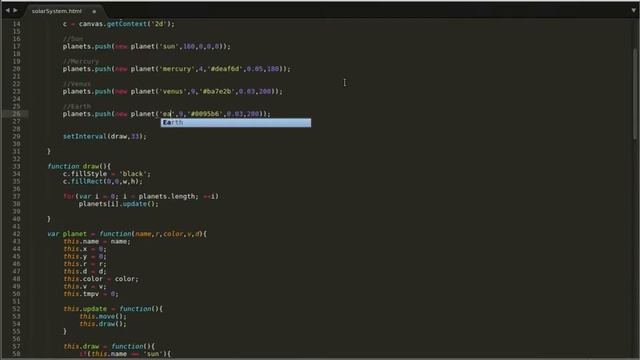Click the this.draw = function line
The width and height of the screenshot is (640, 360).
pyautogui.click(x=109, y=347)
